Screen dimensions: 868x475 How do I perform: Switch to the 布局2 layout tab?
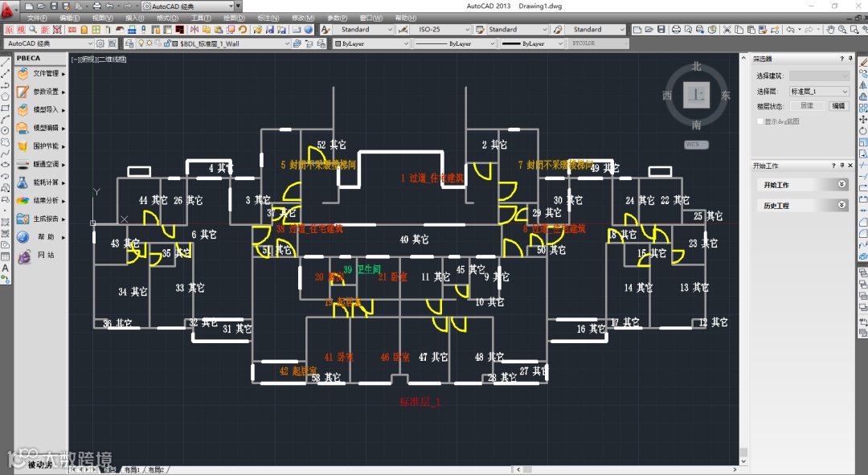156,469
